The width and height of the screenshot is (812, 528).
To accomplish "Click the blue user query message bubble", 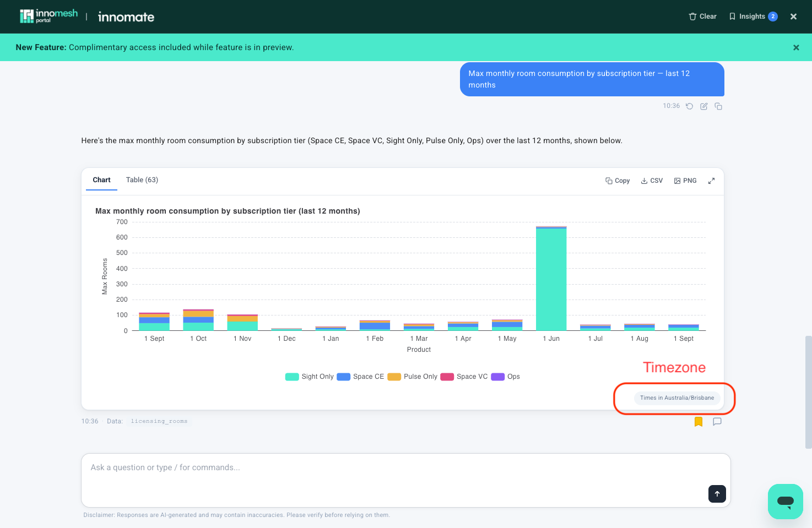I will [592, 79].
